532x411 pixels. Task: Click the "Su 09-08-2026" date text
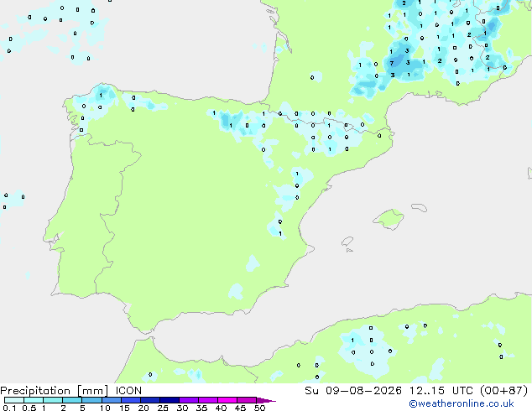[353, 391]
